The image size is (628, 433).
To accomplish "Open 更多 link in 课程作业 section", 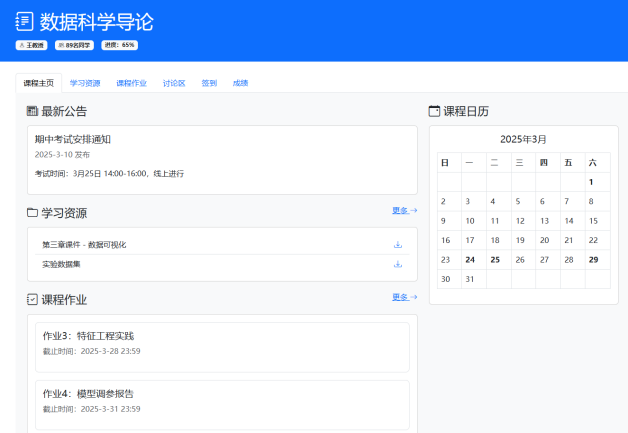I will (x=405, y=297).
